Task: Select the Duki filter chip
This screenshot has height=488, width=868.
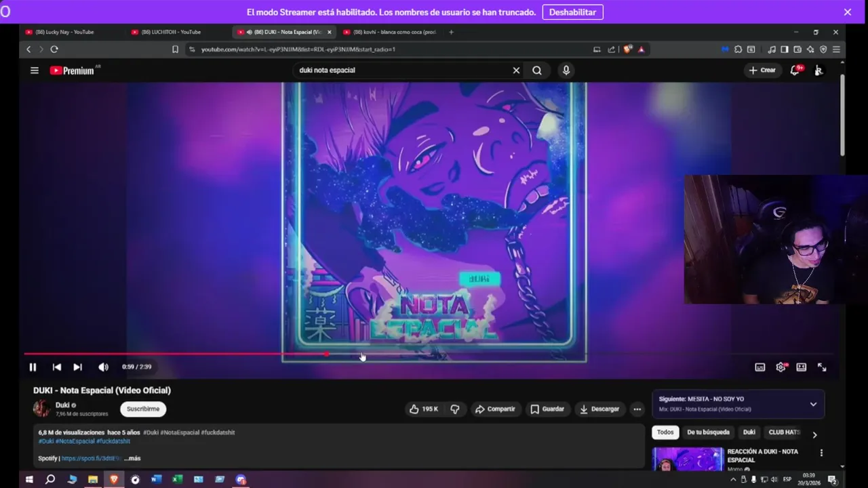Action: [749, 432]
